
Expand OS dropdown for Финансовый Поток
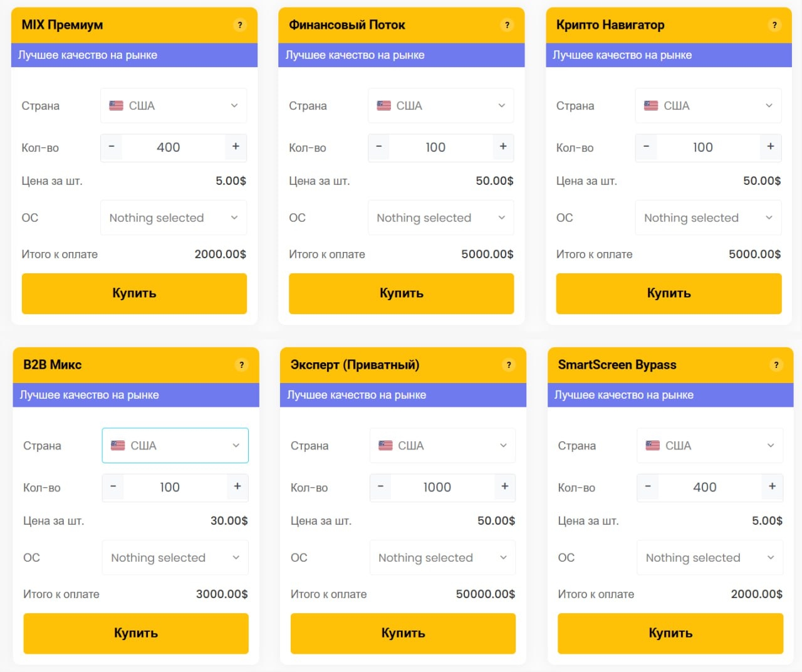(x=440, y=218)
